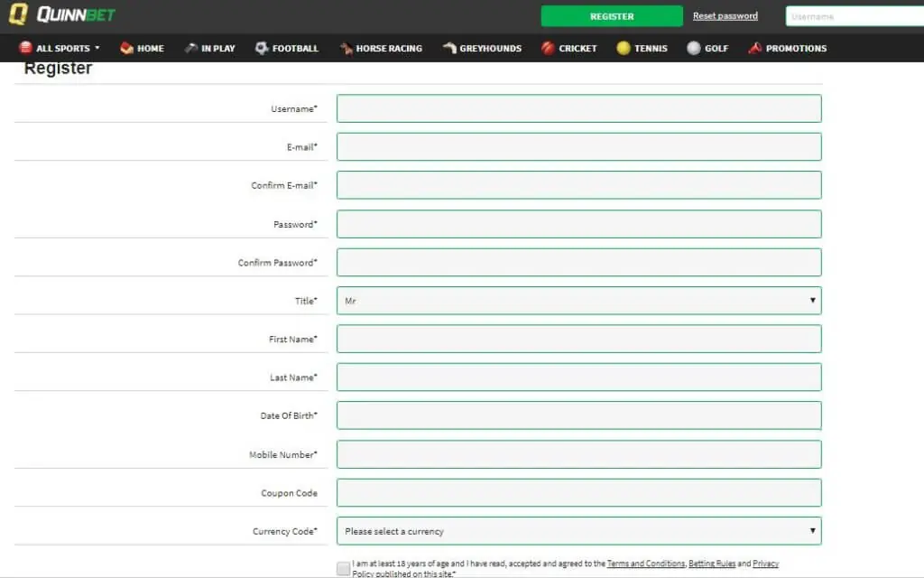Click the QuinnBet wordmark
Screen dimensions: 924x578
(76, 14)
